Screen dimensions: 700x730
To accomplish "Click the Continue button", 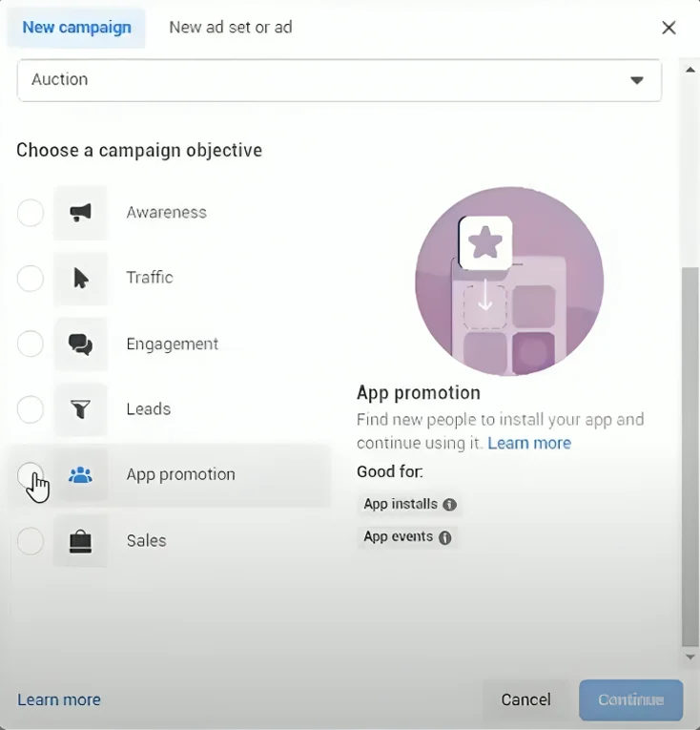I will point(630,699).
